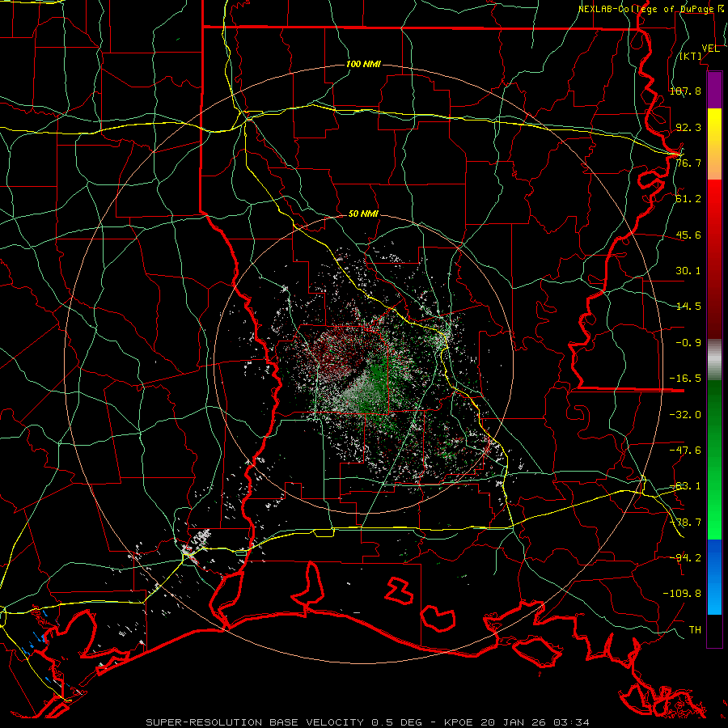Click the -47.6 velocity scale value

(685, 451)
